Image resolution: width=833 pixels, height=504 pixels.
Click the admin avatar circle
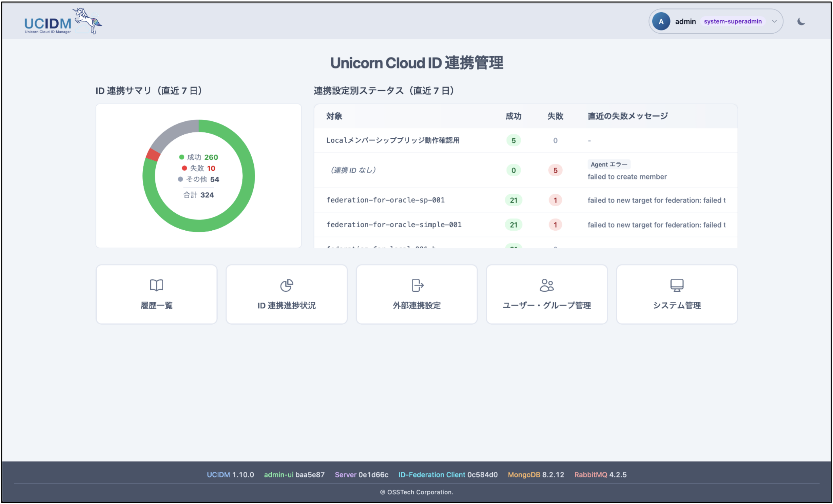click(x=661, y=21)
